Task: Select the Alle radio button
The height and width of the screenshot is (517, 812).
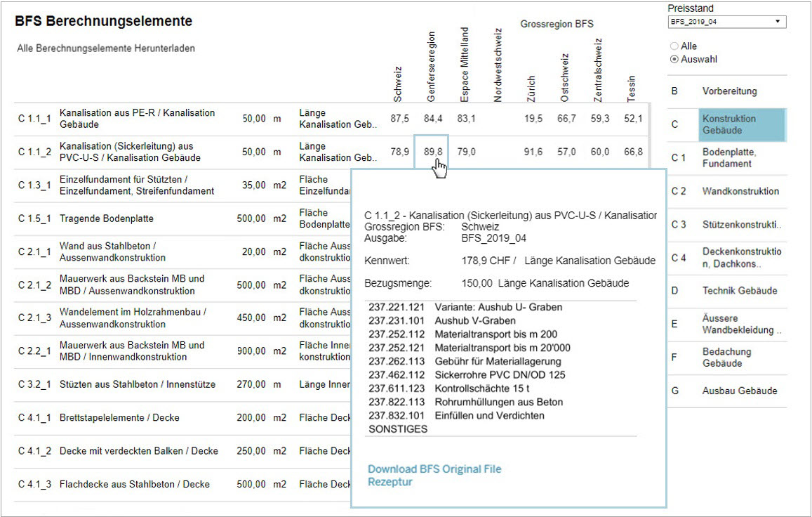Action: click(x=674, y=46)
